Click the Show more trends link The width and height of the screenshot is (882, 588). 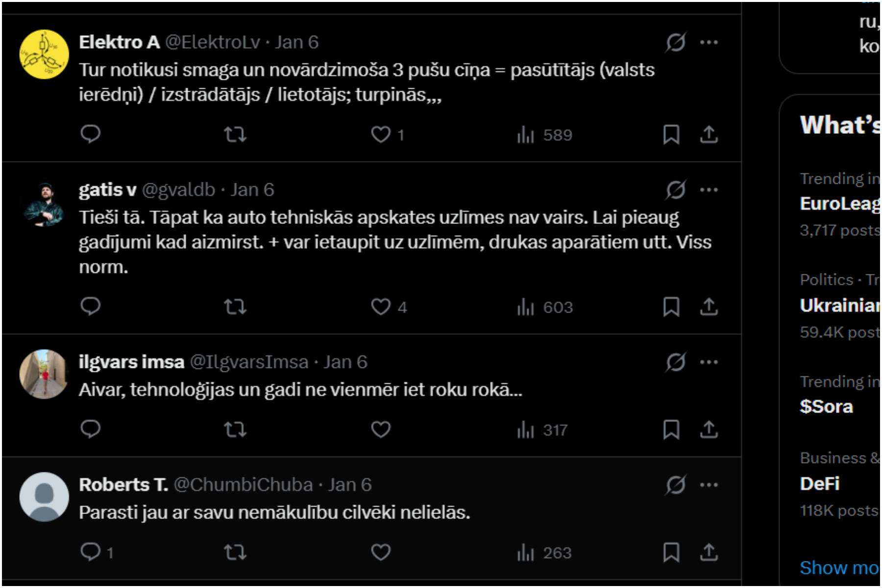coord(839,567)
